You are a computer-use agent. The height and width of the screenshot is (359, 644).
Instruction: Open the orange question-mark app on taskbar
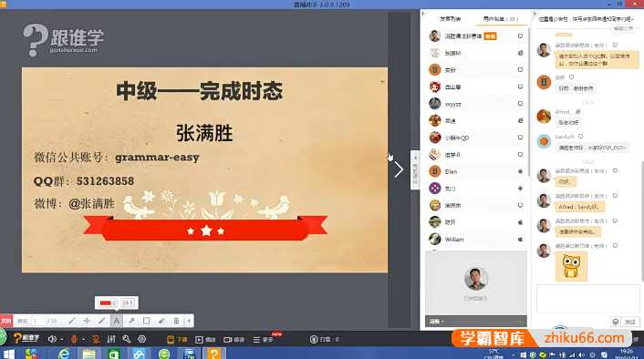(x=213, y=354)
